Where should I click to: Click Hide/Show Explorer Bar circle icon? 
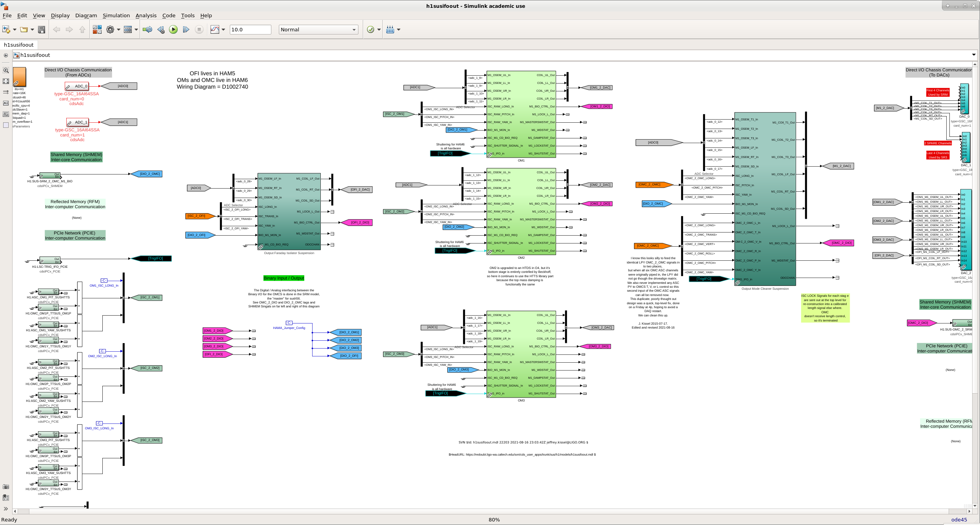tap(6, 55)
